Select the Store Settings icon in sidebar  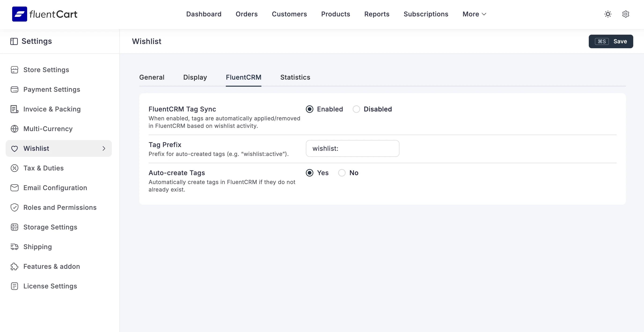tap(15, 70)
